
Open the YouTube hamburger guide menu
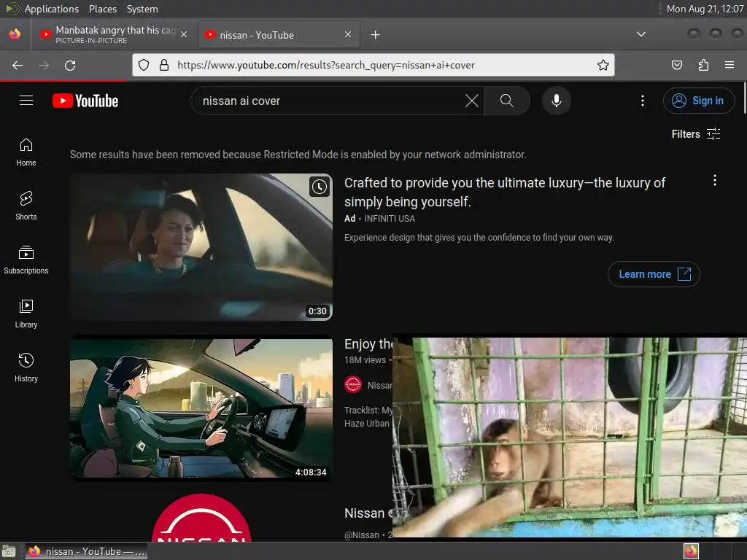click(26, 101)
